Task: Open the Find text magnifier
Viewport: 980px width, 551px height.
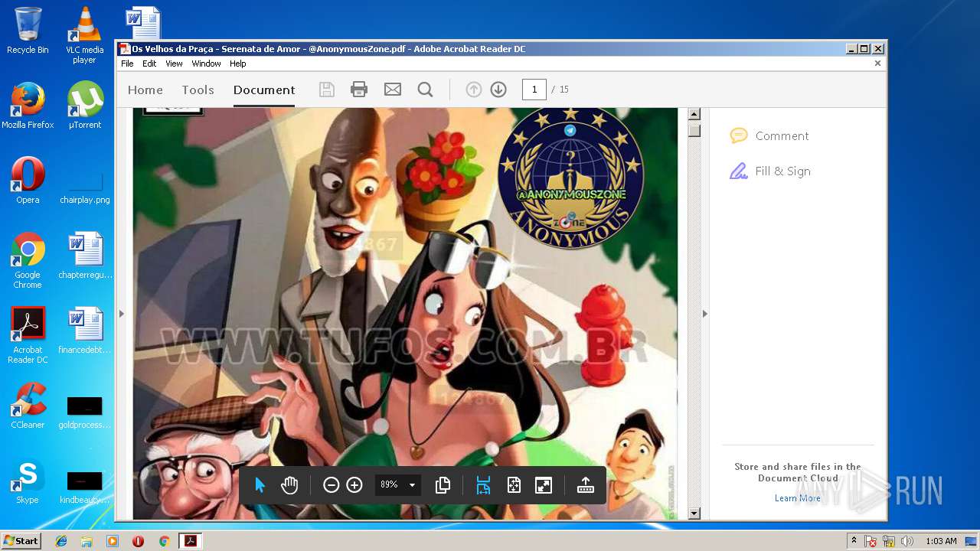Action: [426, 90]
